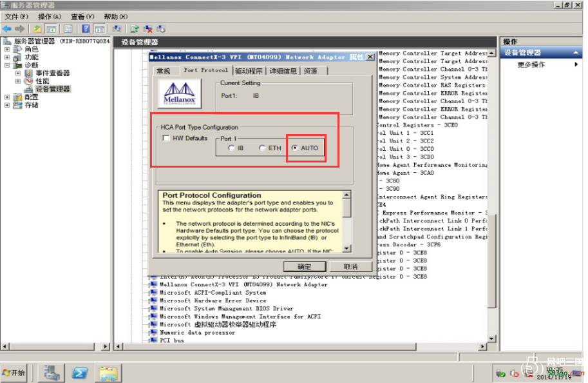
Task: Switch to the 详细信息 tab
Action: [x=283, y=71]
